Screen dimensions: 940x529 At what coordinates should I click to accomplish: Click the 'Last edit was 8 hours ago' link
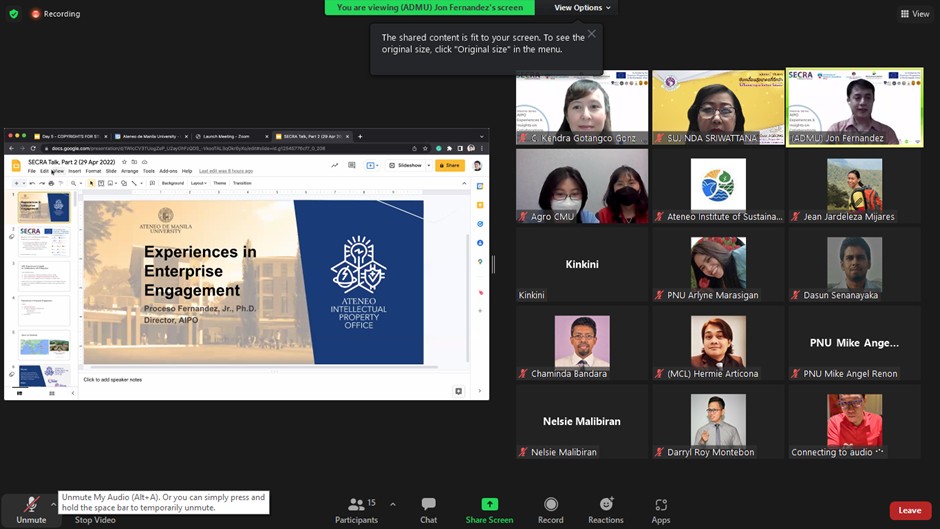click(x=226, y=171)
